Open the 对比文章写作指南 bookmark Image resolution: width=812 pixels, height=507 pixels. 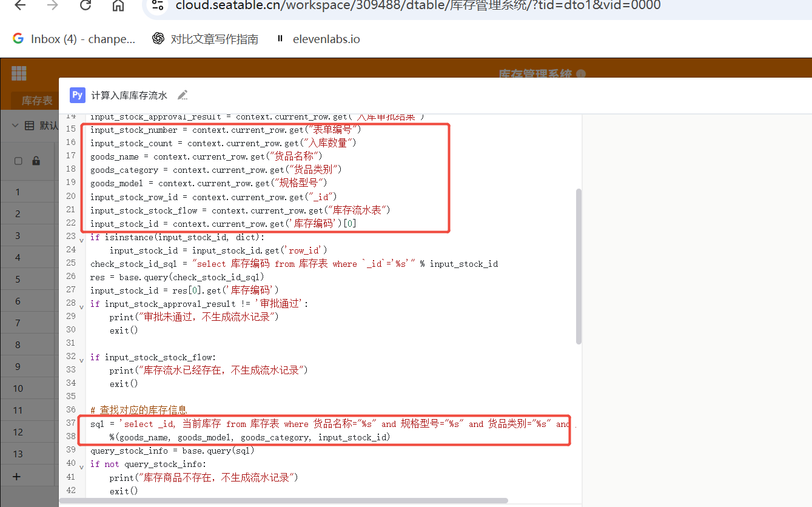214,39
